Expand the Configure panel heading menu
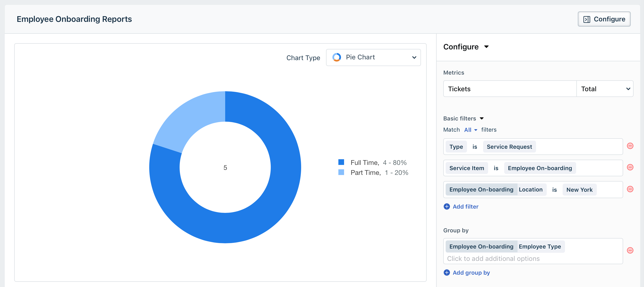Image resolution: width=644 pixels, height=287 pixels. [486, 47]
